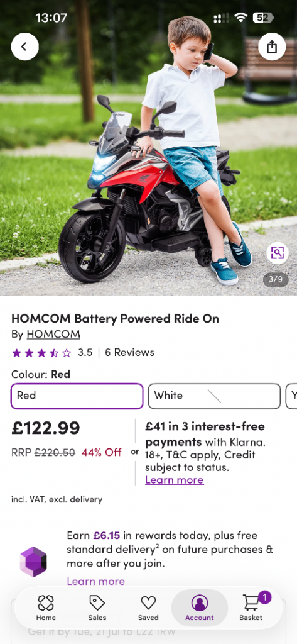
Task: Tap the visual search magnifier icon
Action: (x=278, y=253)
